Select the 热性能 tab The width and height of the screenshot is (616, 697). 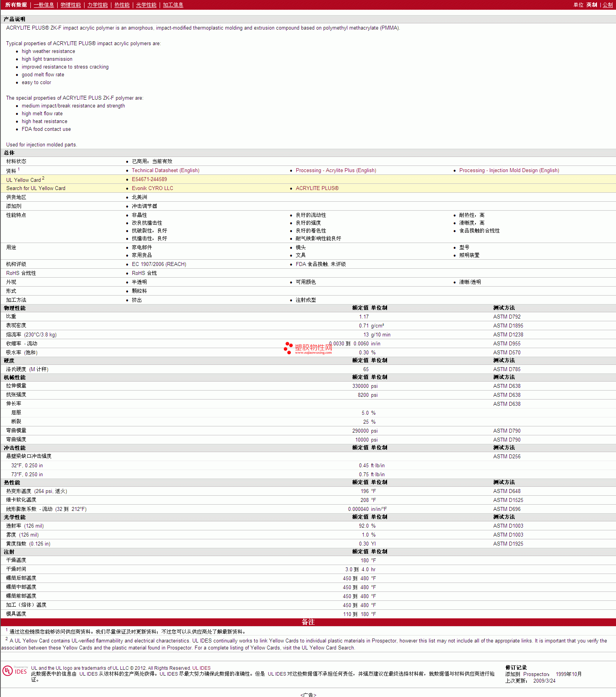tap(122, 5)
